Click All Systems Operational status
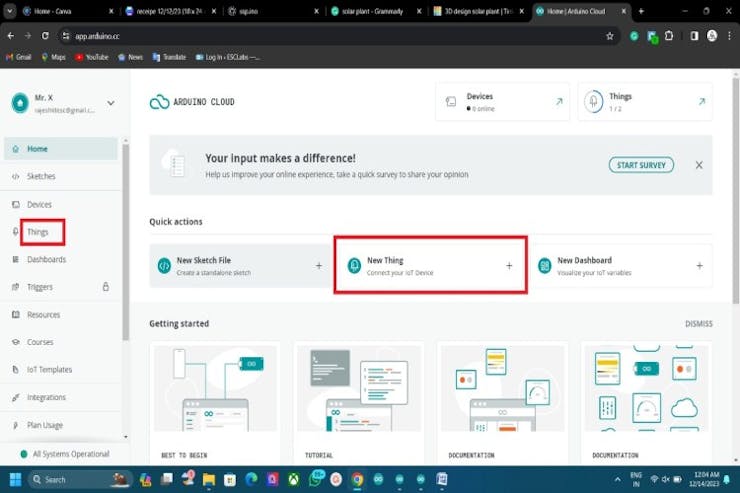 (65, 454)
